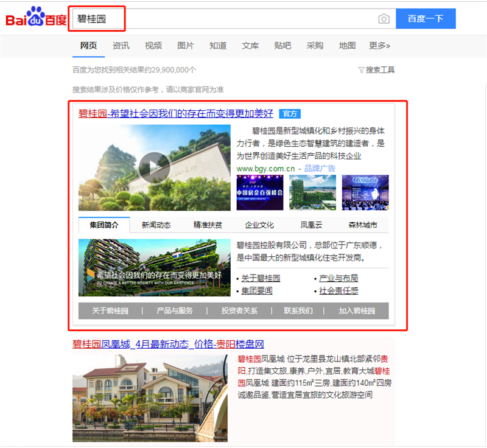
Task: Click the Baidu logo
Action: pyautogui.click(x=36, y=18)
